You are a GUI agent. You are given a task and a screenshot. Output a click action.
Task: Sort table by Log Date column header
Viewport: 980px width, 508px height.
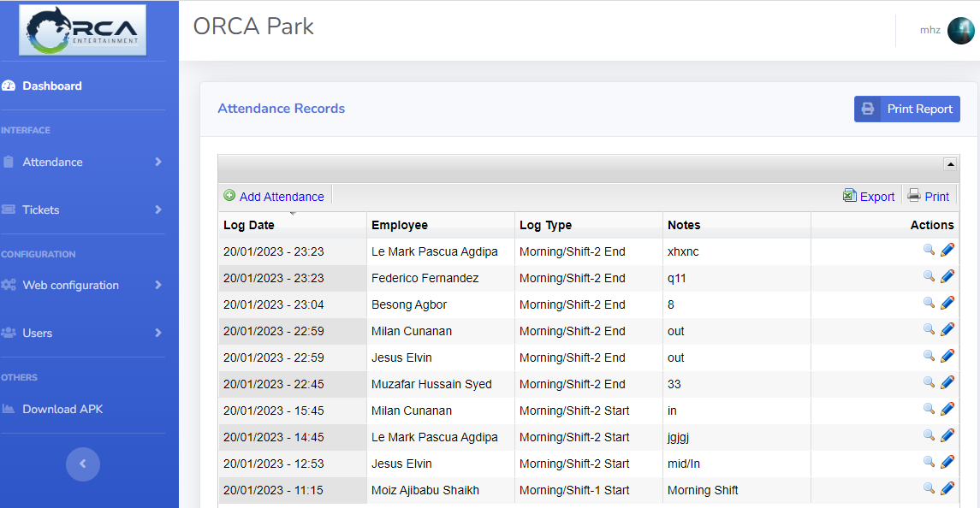pos(249,225)
